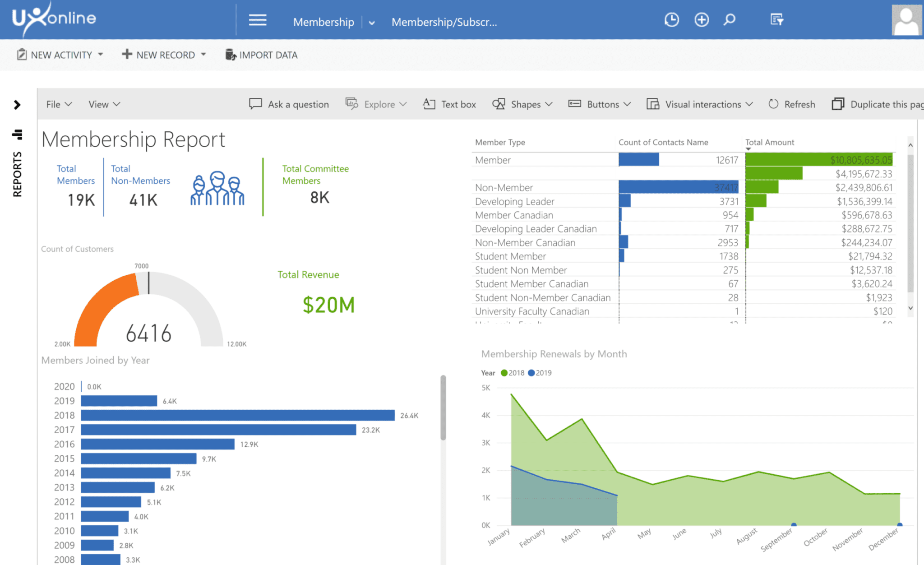This screenshot has height=565, width=924.
Task: Open the Membership area dropdown chevron
Action: click(x=372, y=23)
